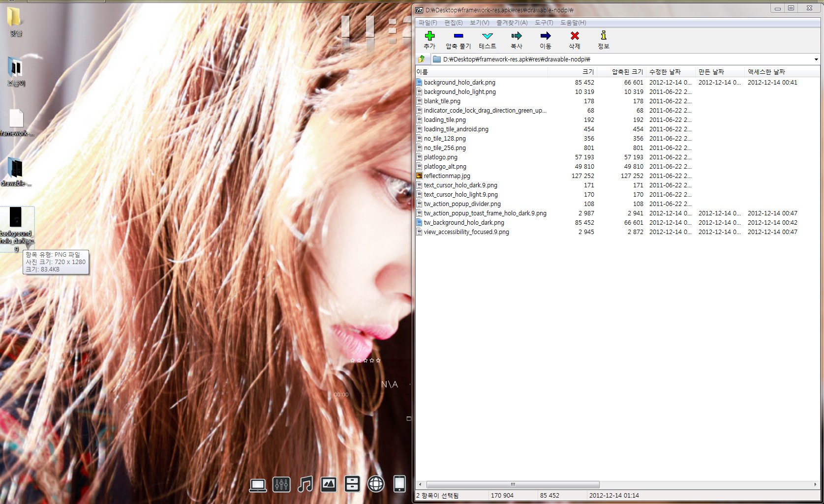Click the horizontal scrollbar right arrow
The height and width of the screenshot is (504, 824).
coord(815,484)
